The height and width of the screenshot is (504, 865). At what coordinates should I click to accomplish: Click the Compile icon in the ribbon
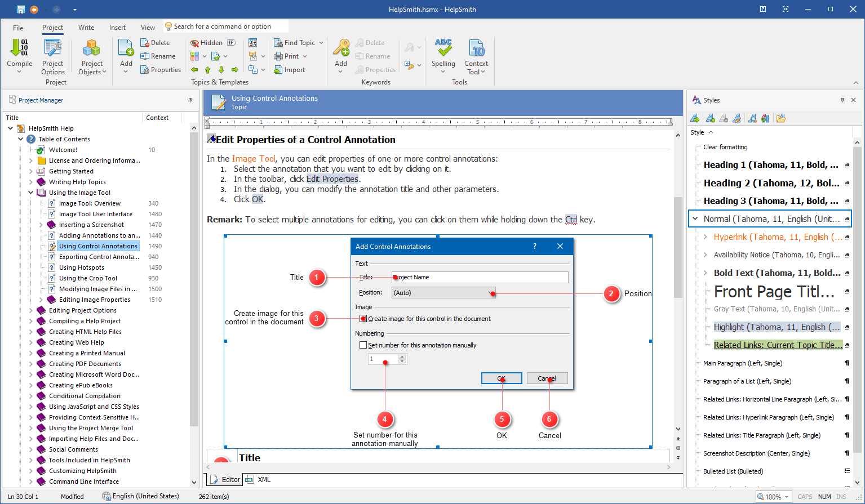pos(19,49)
